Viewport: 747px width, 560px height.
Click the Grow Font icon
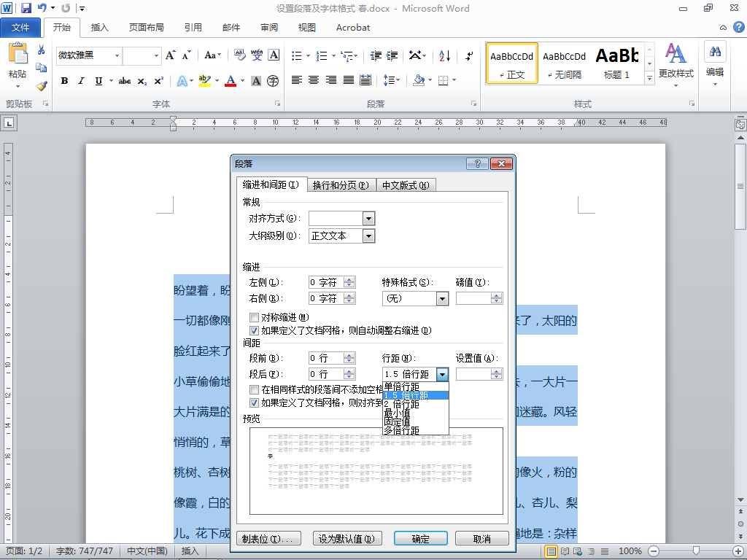click(x=170, y=55)
